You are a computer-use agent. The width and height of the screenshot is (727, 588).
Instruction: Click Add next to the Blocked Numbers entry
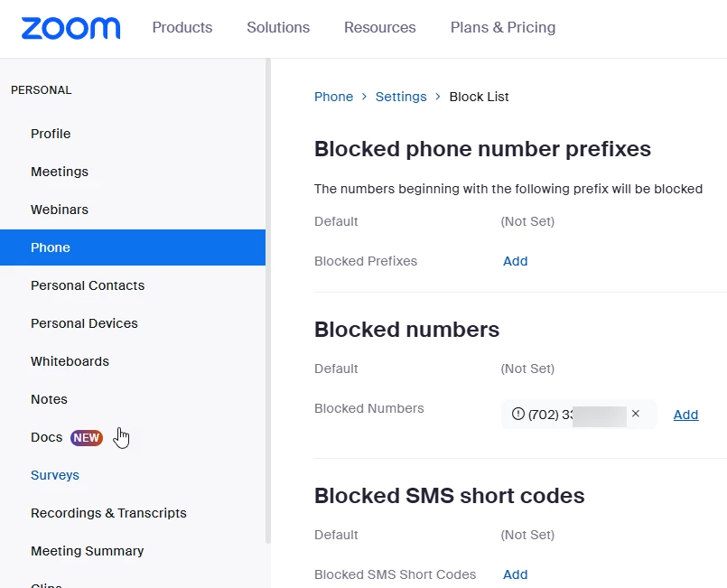[x=685, y=415]
